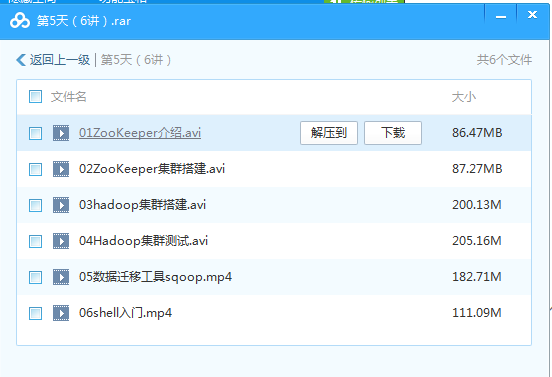Check the box for 03hadoop集群搭建.avi

click(x=36, y=205)
